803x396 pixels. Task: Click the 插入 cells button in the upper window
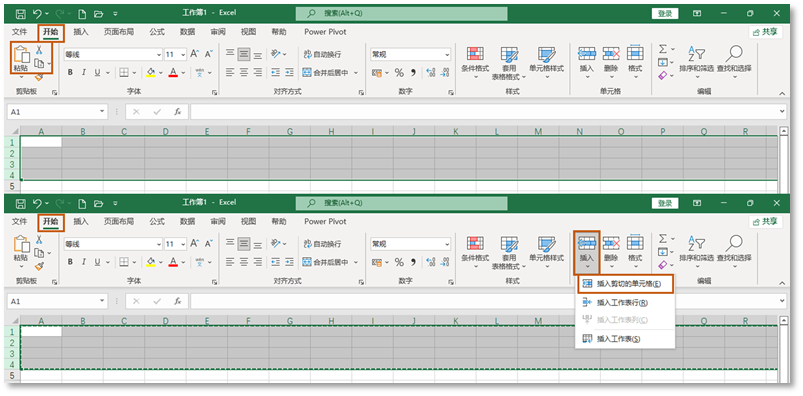point(586,62)
